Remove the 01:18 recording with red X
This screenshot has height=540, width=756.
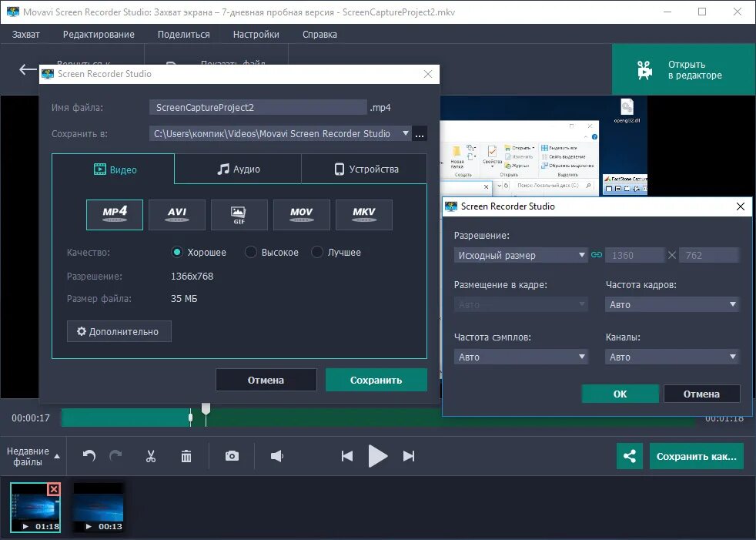coord(54,489)
